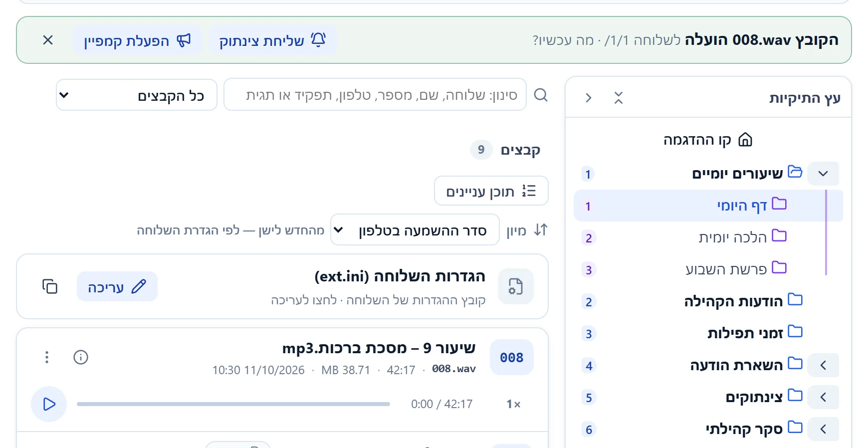
Task: Play the 008.wav audio file
Action: [x=49, y=404]
